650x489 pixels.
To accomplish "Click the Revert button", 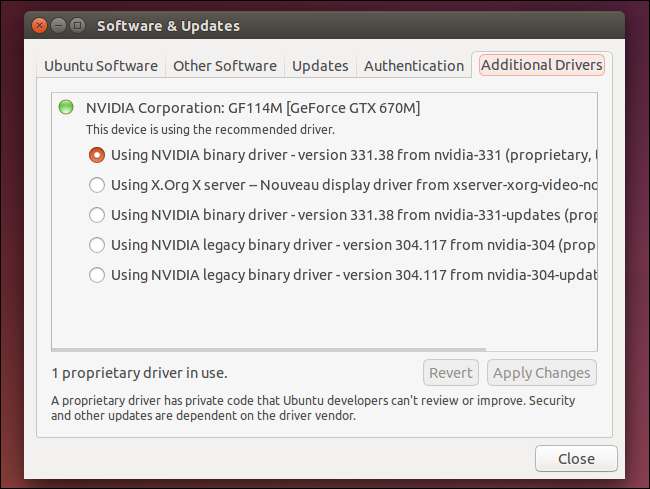I will pos(450,373).
